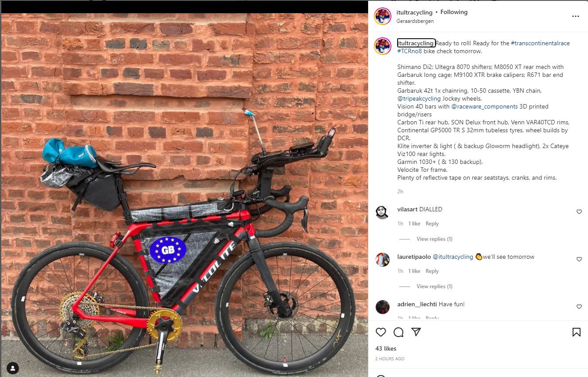588x377 pixels.
Task: Open the Geraardsbergen location link
Action: pyautogui.click(x=415, y=21)
